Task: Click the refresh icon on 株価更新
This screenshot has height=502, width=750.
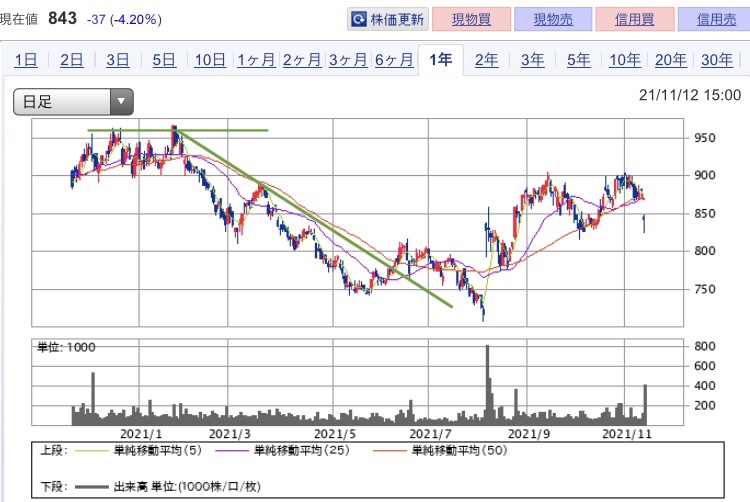Action: point(359,20)
